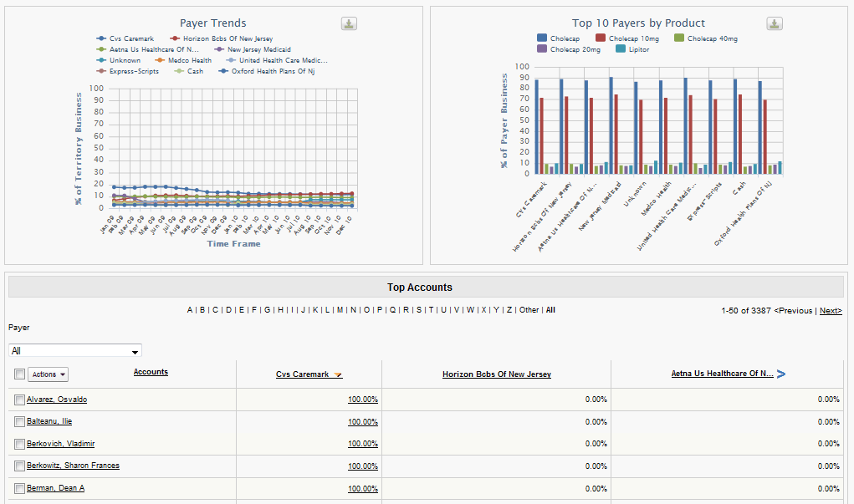Sort by the Horizon Bcbs Of New Jersey column header

(496, 374)
